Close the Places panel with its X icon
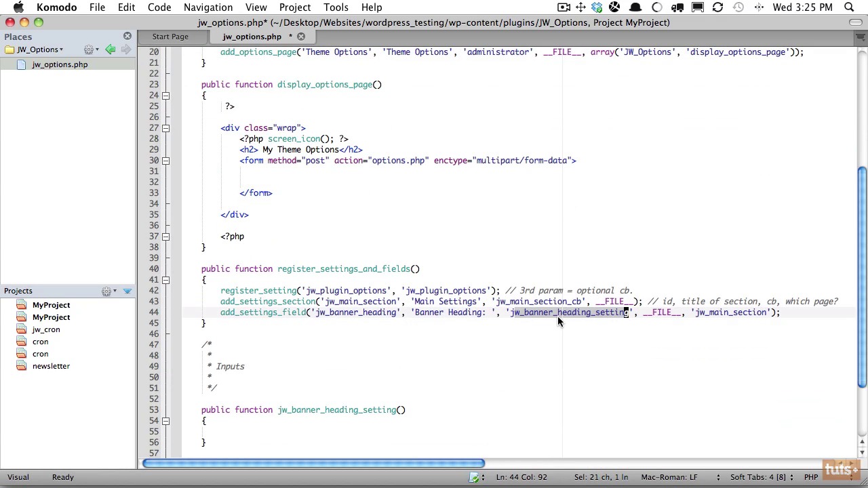Viewport: 868px width, 488px height. (127, 36)
